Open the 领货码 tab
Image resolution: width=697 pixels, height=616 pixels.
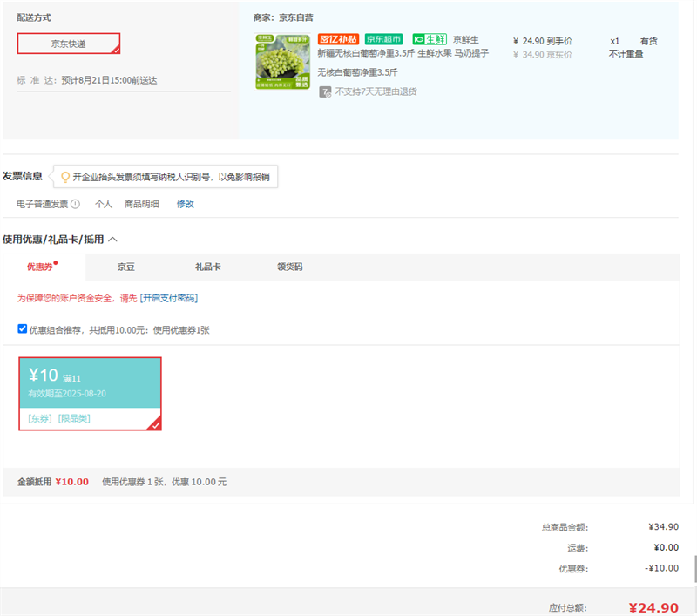(x=289, y=267)
